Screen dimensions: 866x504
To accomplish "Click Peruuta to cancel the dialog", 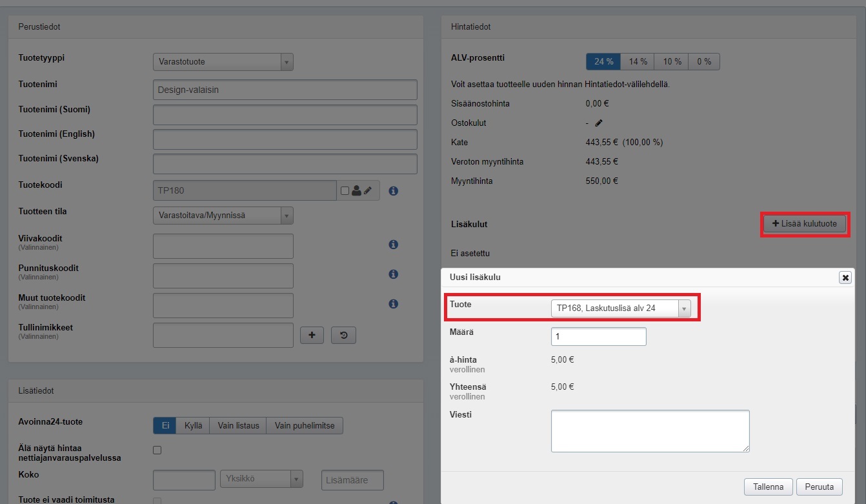I will click(819, 487).
